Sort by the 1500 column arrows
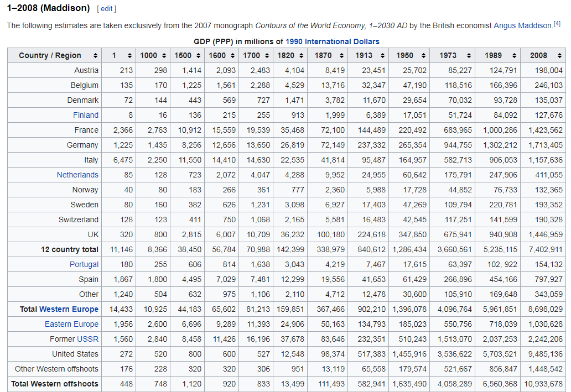 198,55
